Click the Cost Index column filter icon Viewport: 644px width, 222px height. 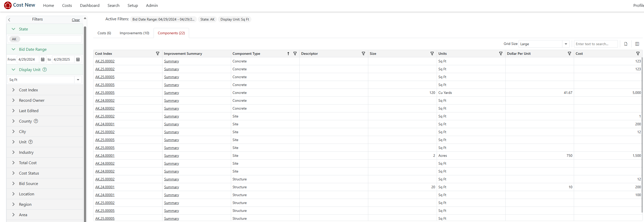(x=158, y=54)
